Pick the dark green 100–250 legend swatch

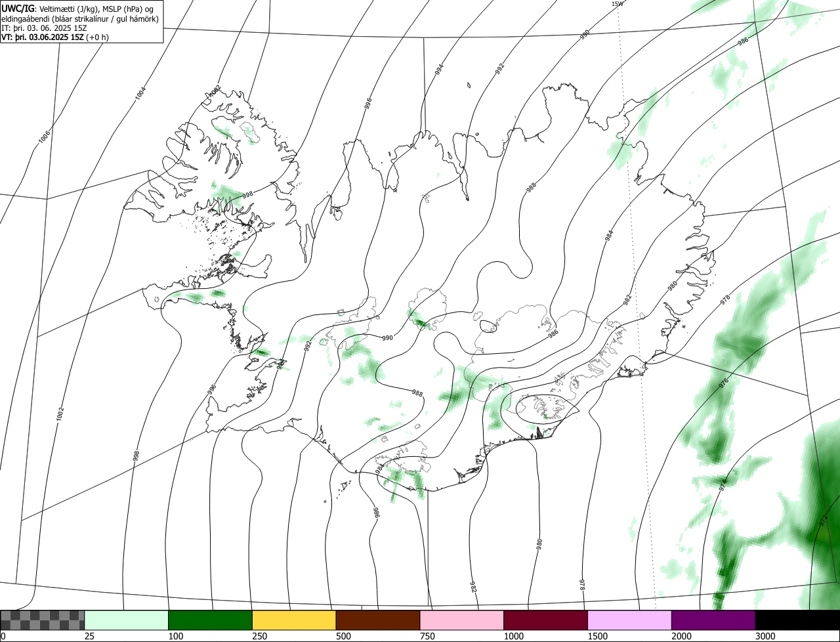point(211,620)
